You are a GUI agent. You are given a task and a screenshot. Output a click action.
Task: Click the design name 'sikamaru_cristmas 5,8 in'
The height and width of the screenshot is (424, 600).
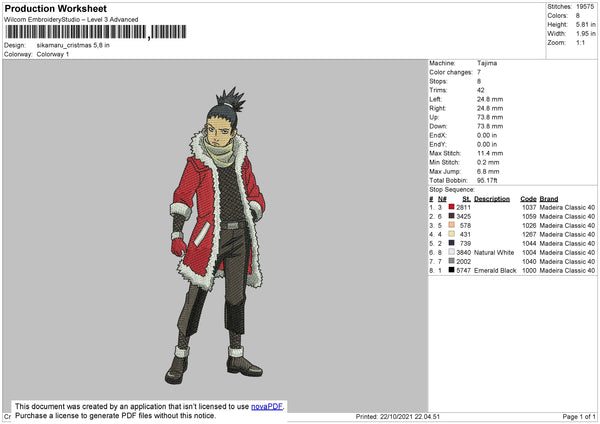pyautogui.click(x=73, y=45)
